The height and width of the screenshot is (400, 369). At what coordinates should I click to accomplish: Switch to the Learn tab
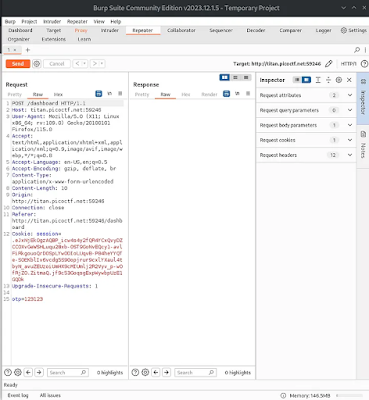tap(84, 39)
